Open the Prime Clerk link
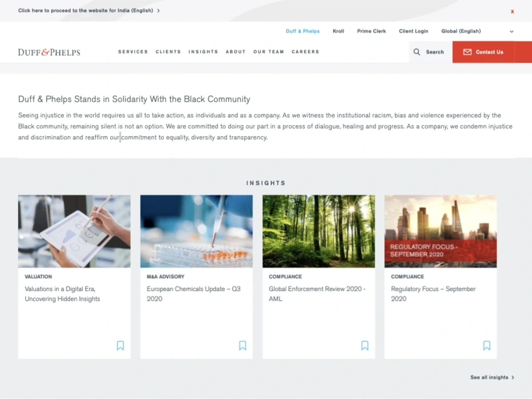The width and height of the screenshot is (532, 399). coord(371,31)
